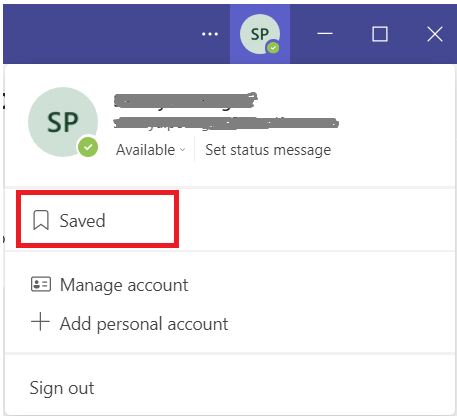Click the redacted user name text
The image size is (457, 416).
(186, 100)
